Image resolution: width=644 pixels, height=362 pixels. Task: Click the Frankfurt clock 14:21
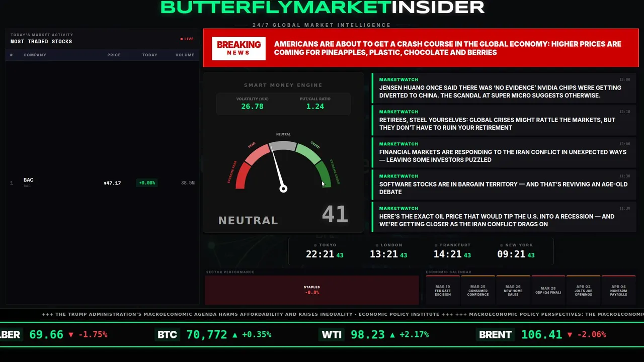point(452,254)
